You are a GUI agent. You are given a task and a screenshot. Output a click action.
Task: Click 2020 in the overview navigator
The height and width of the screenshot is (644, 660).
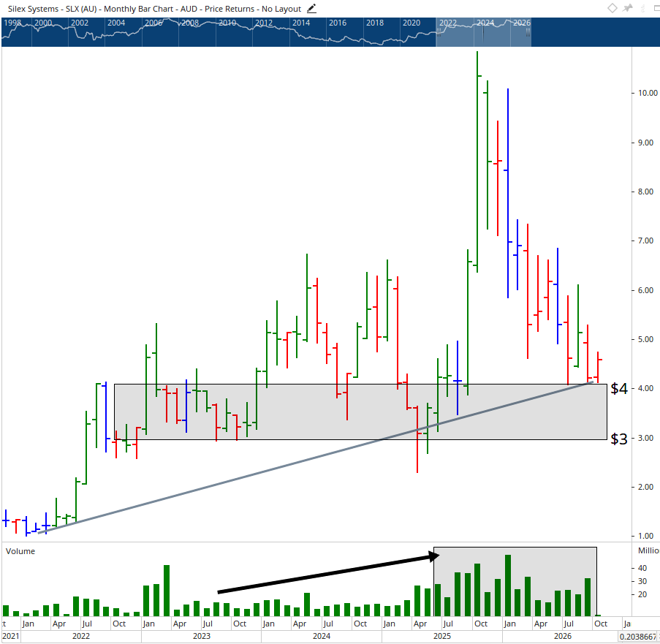411,23
